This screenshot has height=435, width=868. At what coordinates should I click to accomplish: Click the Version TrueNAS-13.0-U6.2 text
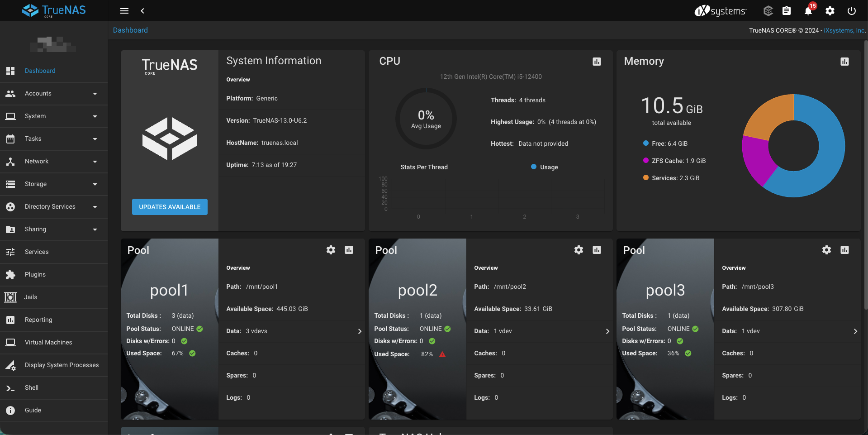266,120
